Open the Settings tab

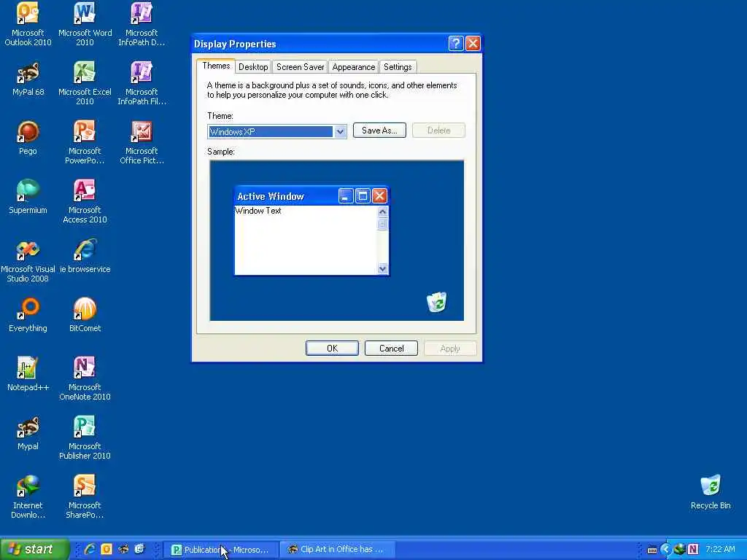click(x=398, y=66)
